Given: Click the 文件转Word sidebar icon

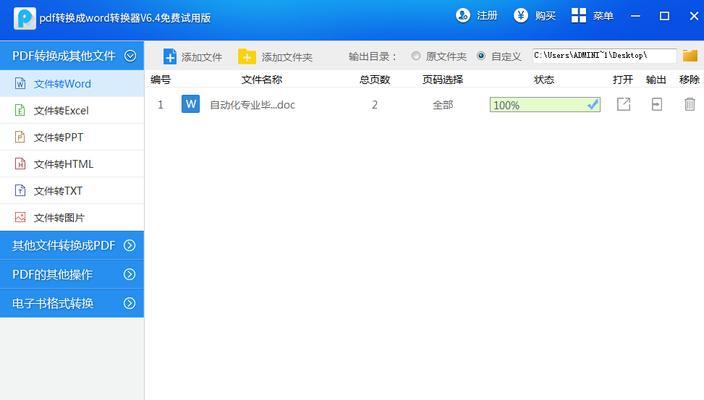Looking at the screenshot, I should (20, 84).
